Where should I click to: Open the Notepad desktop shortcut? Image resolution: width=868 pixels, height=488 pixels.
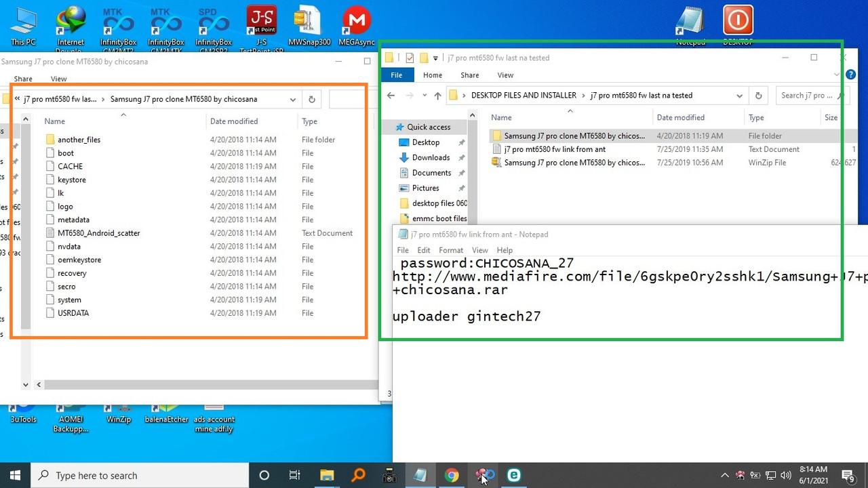coord(690,26)
